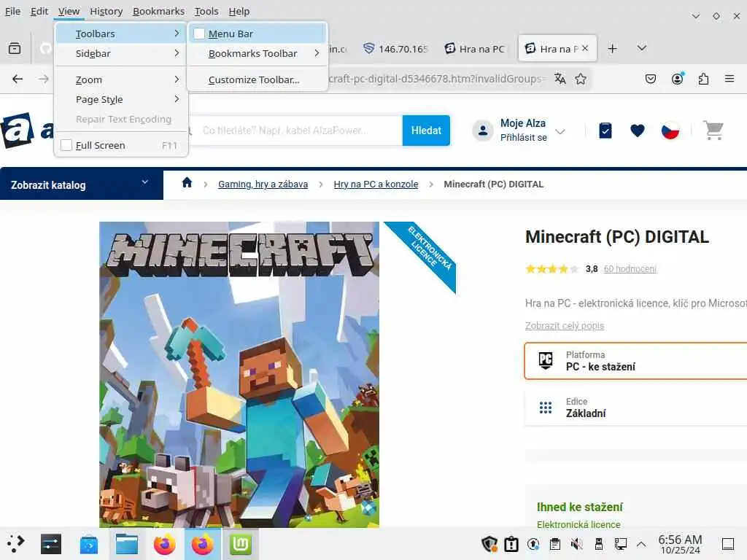
Task: Expand the Bookmarks Toolbar submenu
Action: (258, 53)
